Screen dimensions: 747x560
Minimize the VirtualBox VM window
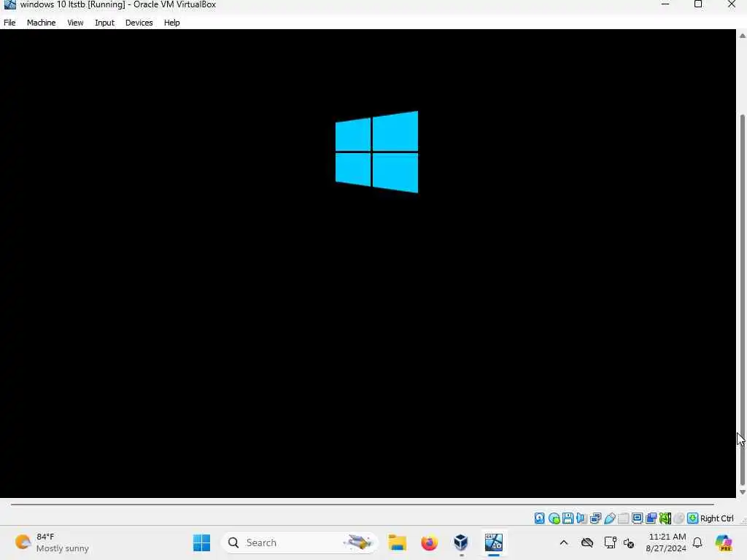click(665, 4)
